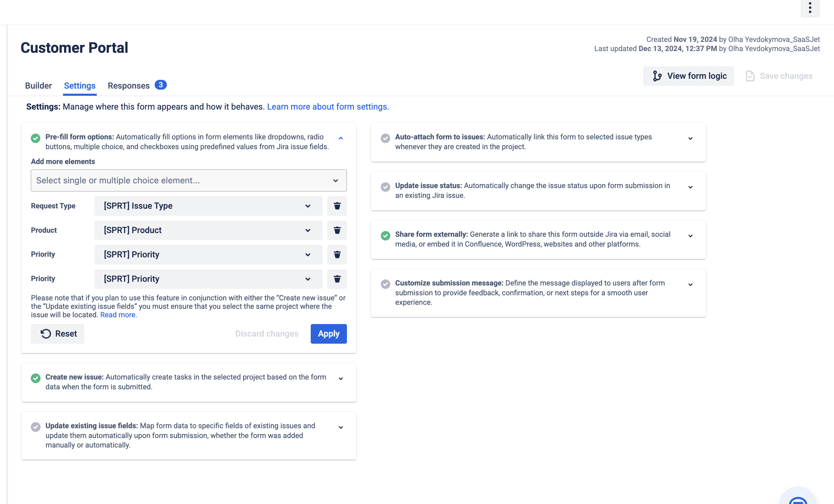Enable the Update issue status feature
This screenshot has height=504, width=834.
[385, 187]
